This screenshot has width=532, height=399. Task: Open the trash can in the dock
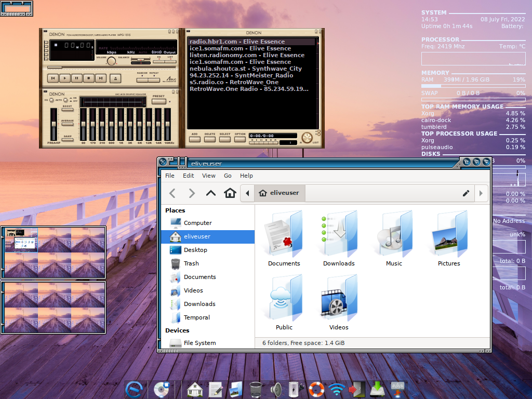tap(256, 390)
